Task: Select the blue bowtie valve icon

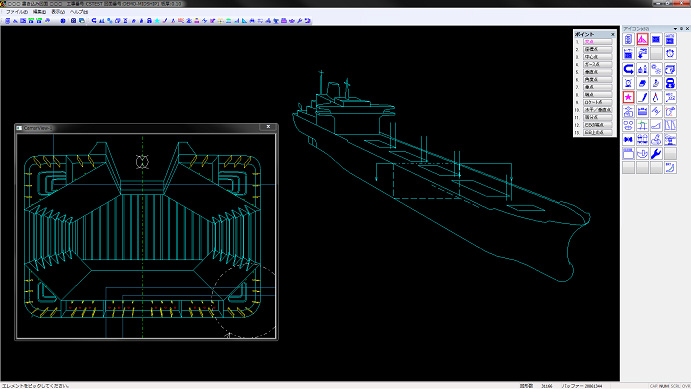Action: tap(628, 139)
